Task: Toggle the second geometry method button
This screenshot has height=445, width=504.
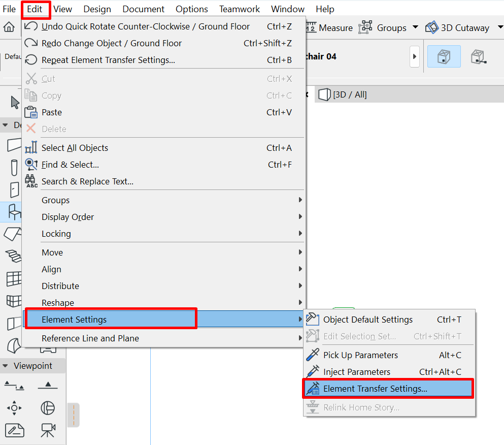Action: 478,56
